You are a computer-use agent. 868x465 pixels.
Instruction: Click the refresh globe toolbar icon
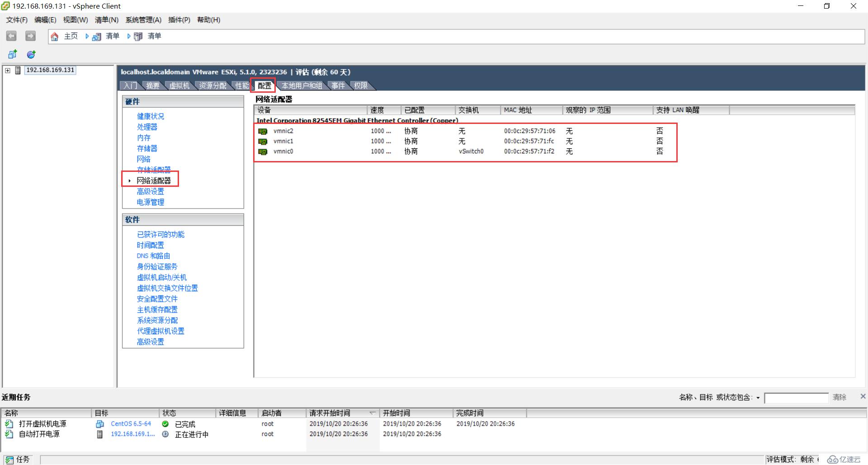tap(31, 54)
